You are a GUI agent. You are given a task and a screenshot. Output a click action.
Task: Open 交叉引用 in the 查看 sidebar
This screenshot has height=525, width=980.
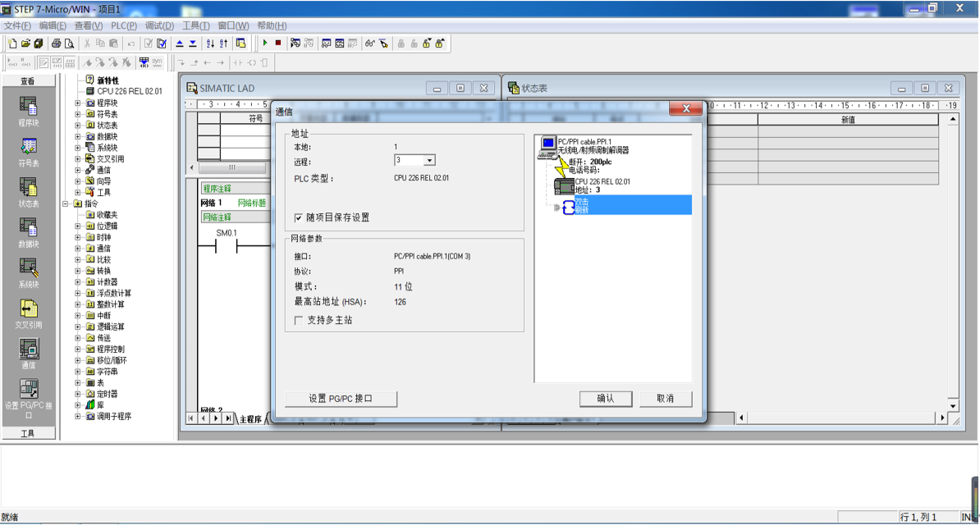(x=28, y=314)
